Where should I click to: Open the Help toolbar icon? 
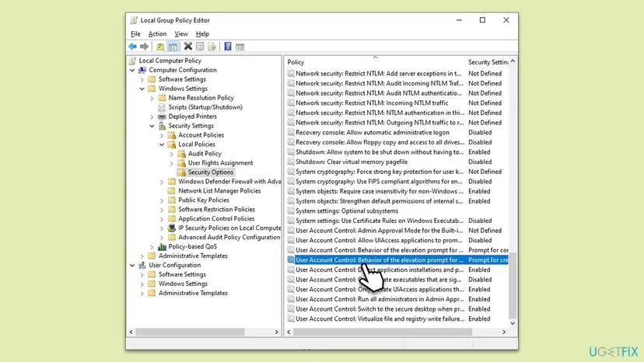228,47
